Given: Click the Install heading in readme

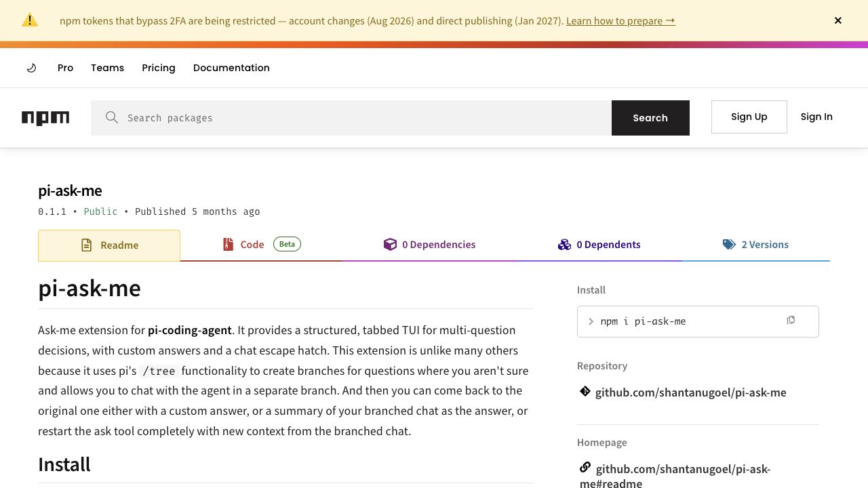Looking at the screenshot, I should [64, 464].
